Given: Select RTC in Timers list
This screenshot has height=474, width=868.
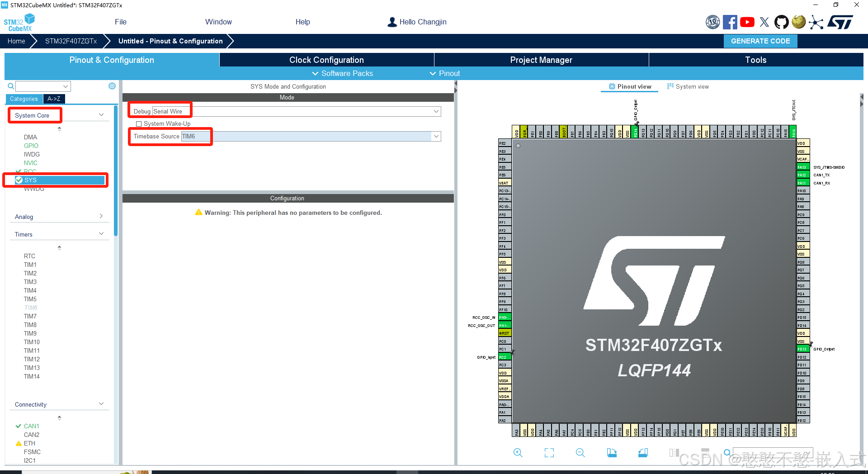Looking at the screenshot, I should click(29, 256).
